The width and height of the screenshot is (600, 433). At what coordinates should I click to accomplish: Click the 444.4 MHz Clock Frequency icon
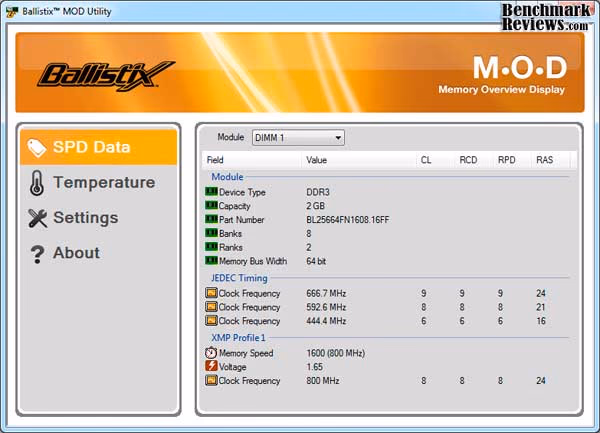(x=211, y=320)
